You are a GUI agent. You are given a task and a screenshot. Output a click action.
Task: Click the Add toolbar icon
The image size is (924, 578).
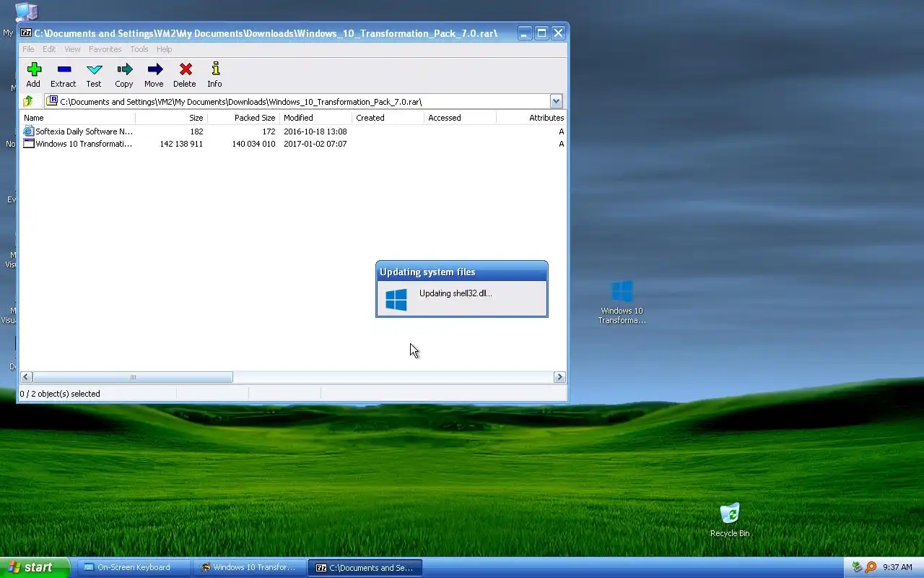[33, 69]
